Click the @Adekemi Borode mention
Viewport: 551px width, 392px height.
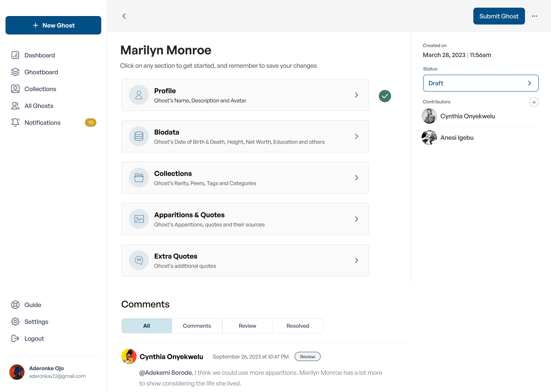click(x=166, y=372)
